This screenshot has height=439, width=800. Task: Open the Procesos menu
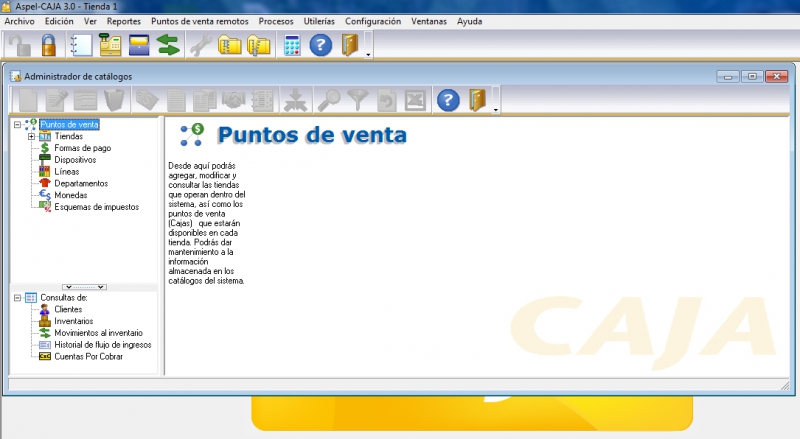pos(276,21)
